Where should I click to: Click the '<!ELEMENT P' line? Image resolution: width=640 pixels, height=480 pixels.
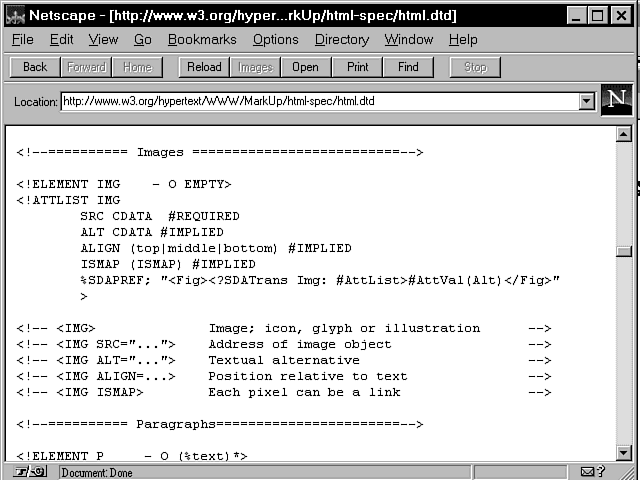pyautogui.click(x=132, y=456)
